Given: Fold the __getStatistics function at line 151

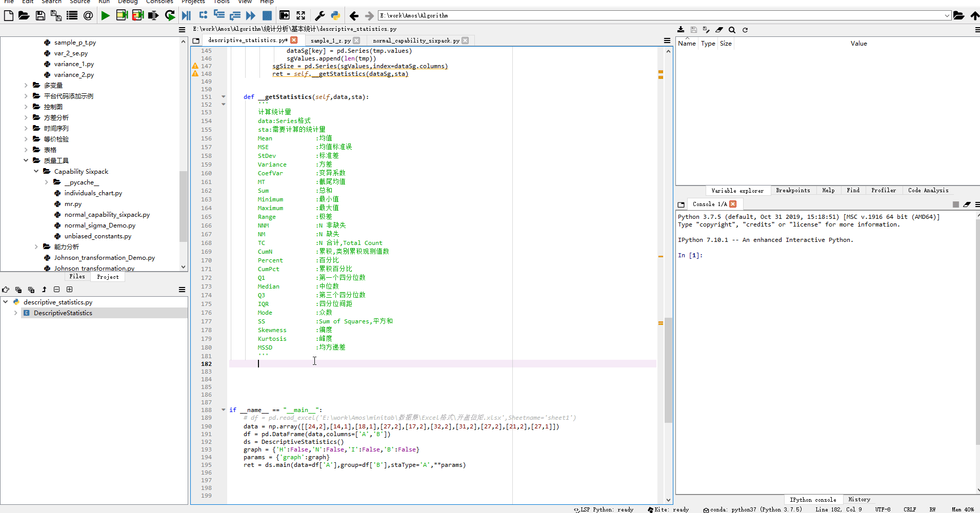Looking at the screenshot, I should coord(223,96).
